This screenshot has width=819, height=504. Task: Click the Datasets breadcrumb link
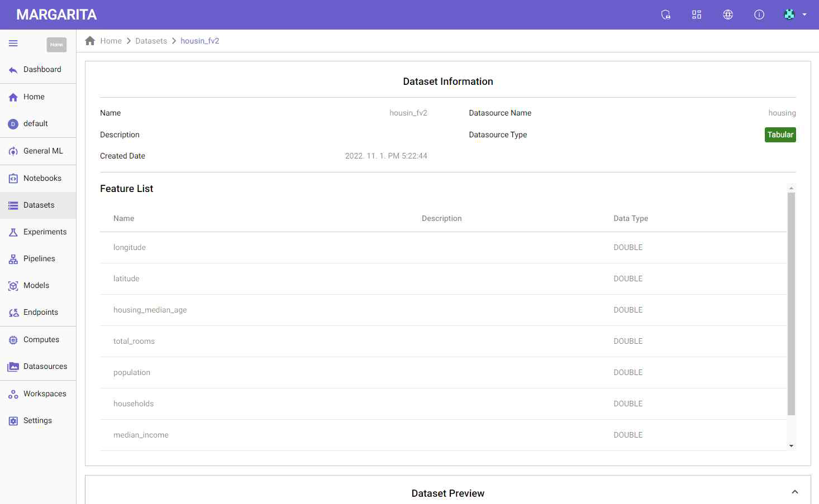coord(151,41)
